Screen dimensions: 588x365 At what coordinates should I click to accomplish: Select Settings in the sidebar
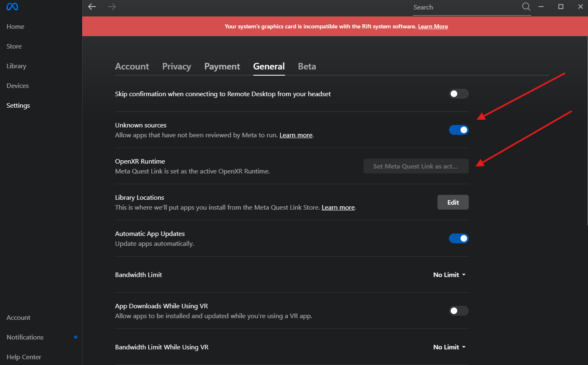click(18, 105)
